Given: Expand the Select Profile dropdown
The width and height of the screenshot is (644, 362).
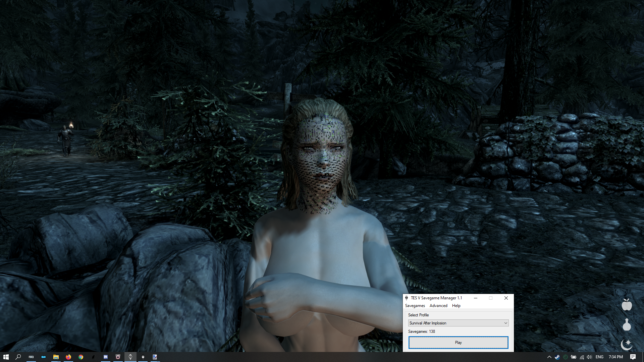Looking at the screenshot, I should pos(459,323).
